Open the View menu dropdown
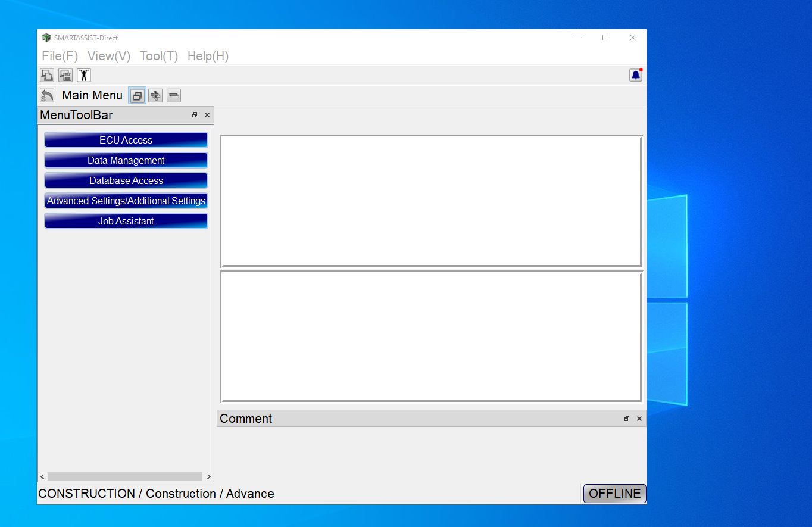The height and width of the screenshot is (527, 812). point(108,56)
